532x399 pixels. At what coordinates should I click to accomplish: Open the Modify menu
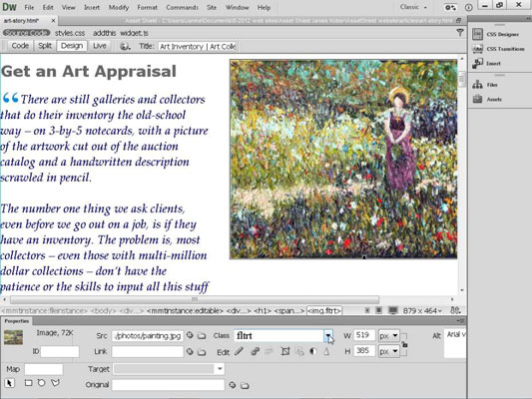(119, 7)
